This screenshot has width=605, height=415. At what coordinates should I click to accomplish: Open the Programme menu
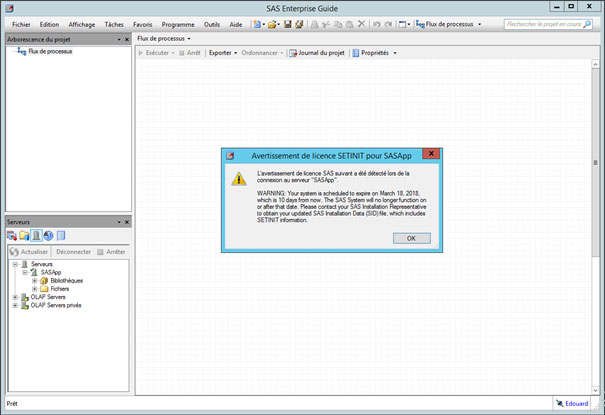(178, 24)
